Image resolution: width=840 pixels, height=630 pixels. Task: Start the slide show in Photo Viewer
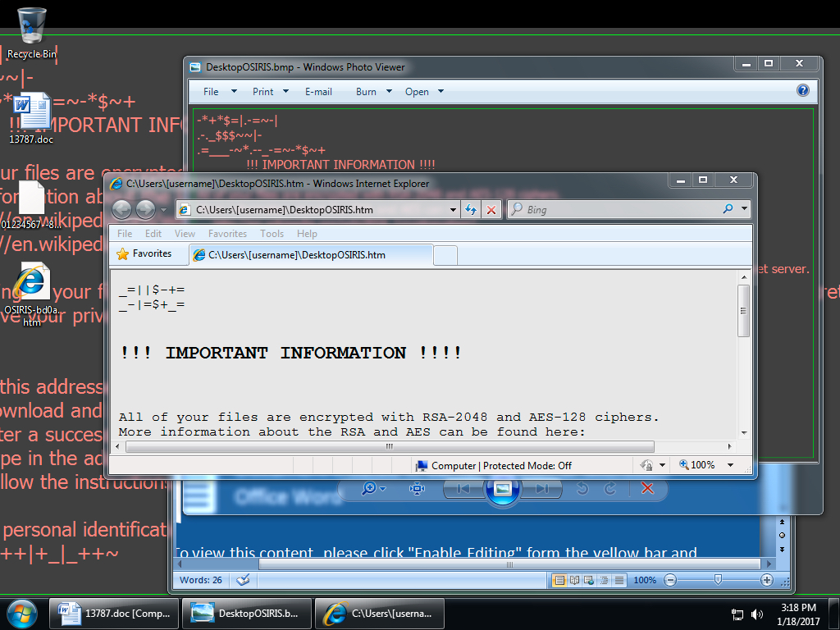[503, 489]
